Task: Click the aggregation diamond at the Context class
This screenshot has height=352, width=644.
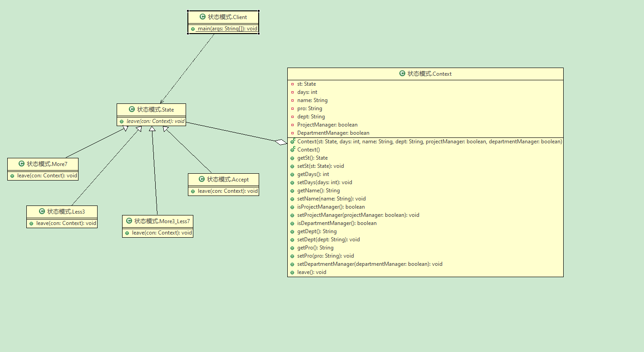Action: (281, 142)
